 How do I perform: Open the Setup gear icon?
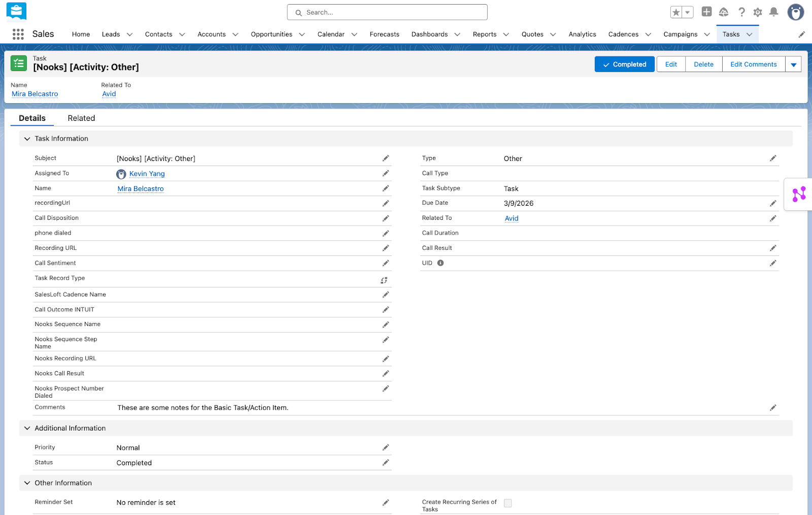[758, 12]
